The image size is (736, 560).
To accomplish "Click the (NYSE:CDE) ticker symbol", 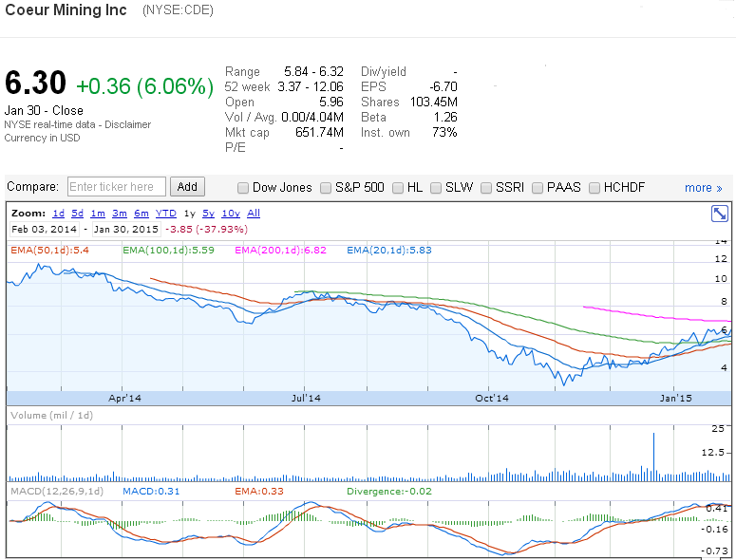I will pos(178,10).
